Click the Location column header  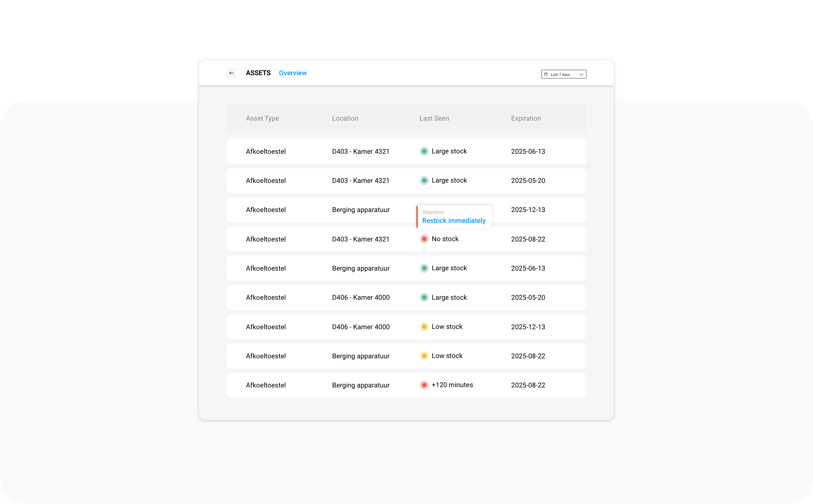345,118
